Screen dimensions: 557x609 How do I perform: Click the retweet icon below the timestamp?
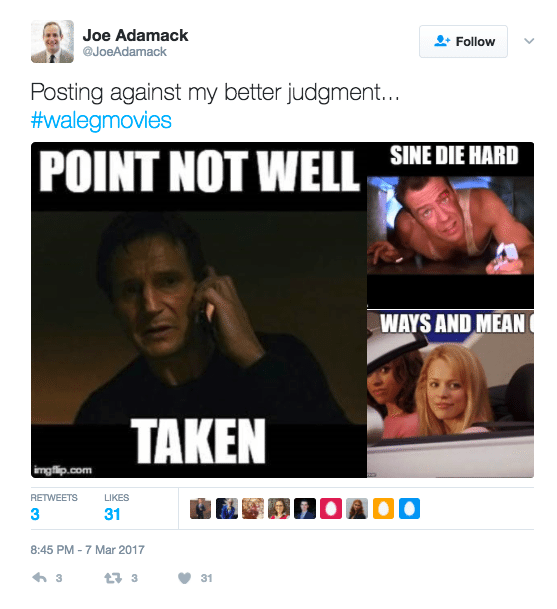pos(113,578)
